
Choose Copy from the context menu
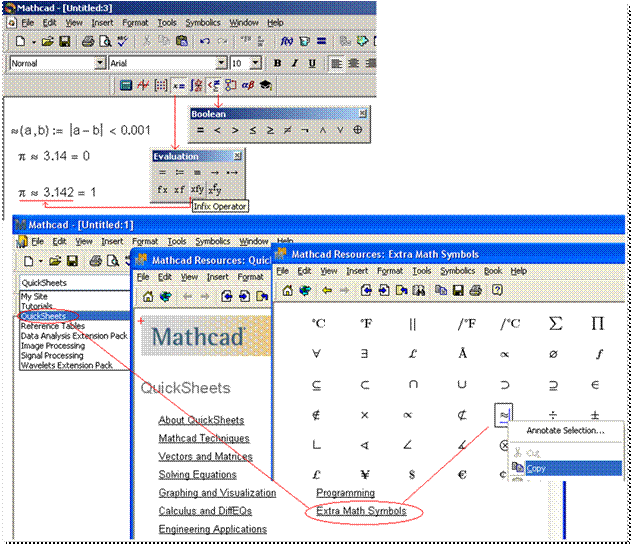565,468
